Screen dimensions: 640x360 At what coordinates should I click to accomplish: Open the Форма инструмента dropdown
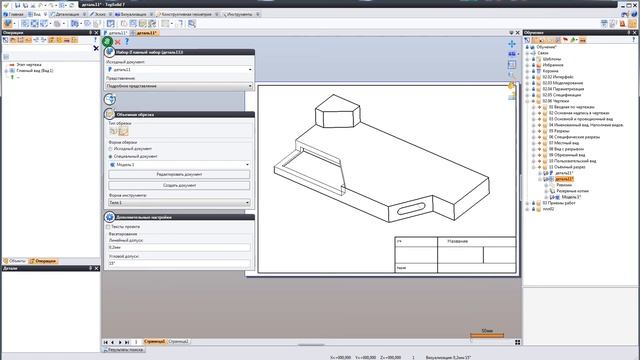(179, 202)
